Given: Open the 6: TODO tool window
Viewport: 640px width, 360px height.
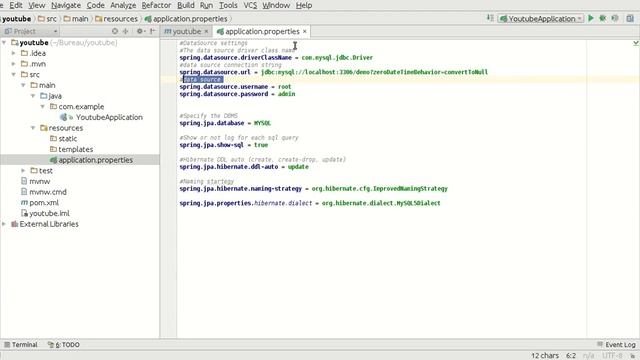Looking at the screenshot, I should click(x=64, y=344).
